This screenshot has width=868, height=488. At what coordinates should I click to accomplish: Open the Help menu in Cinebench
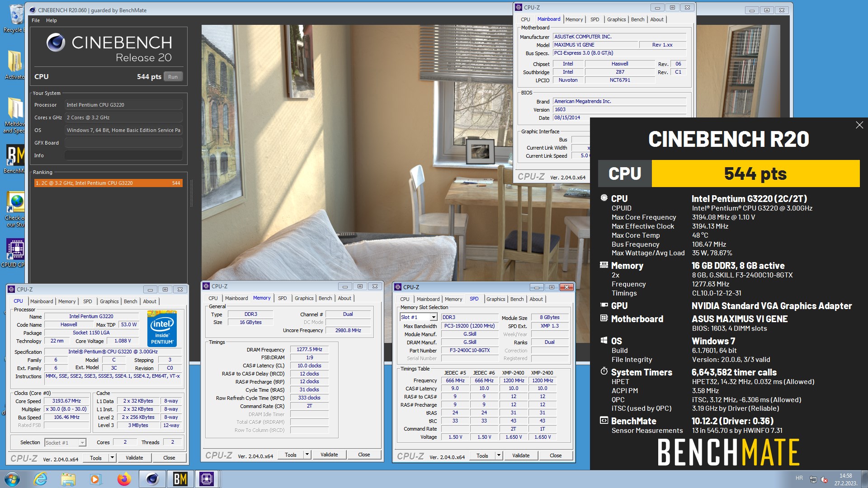tap(52, 20)
